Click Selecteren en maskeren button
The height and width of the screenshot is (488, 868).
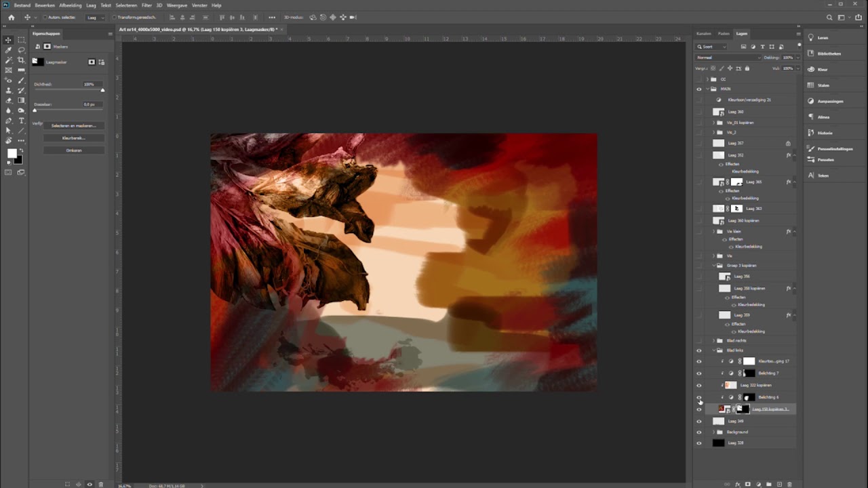point(74,125)
